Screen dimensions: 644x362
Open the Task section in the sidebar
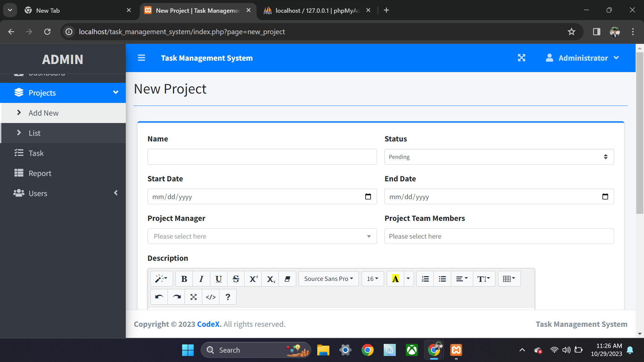[x=36, y=153]
